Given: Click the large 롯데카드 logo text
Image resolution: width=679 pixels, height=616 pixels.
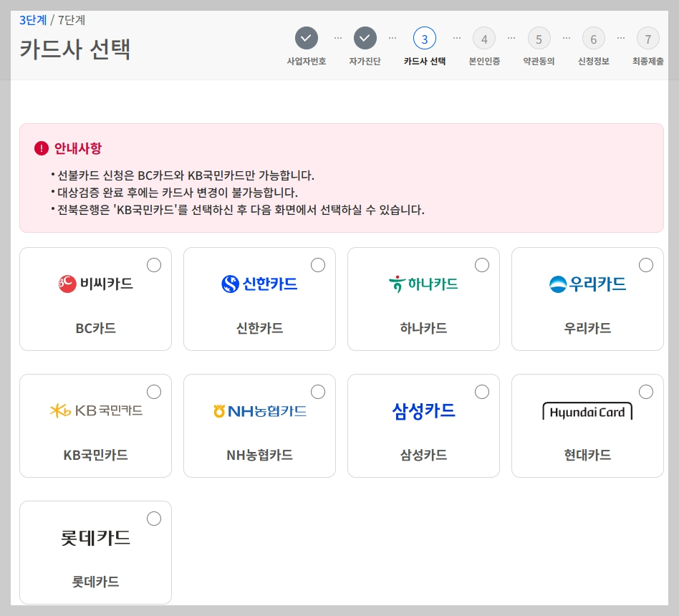Looking at the screenshot, I should click(x=96, y=538).
